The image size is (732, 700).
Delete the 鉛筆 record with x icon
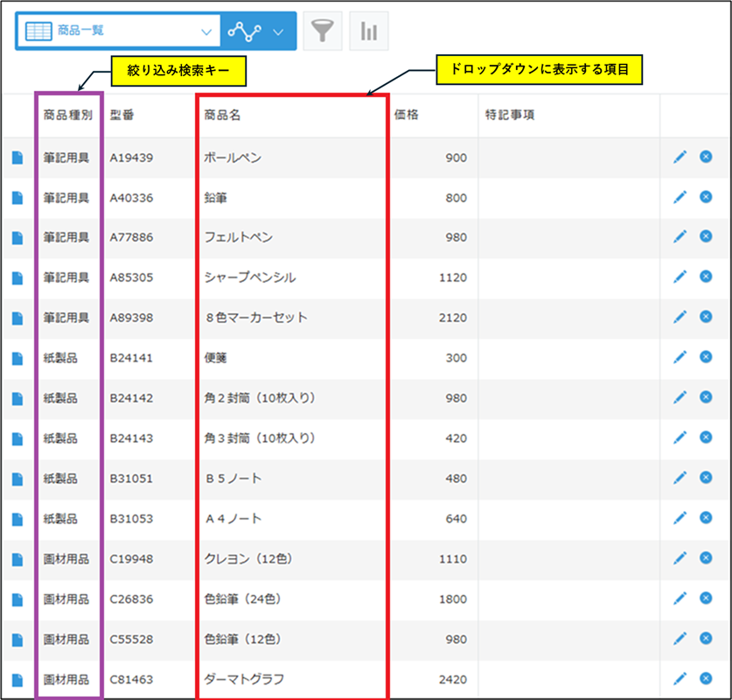706,197
